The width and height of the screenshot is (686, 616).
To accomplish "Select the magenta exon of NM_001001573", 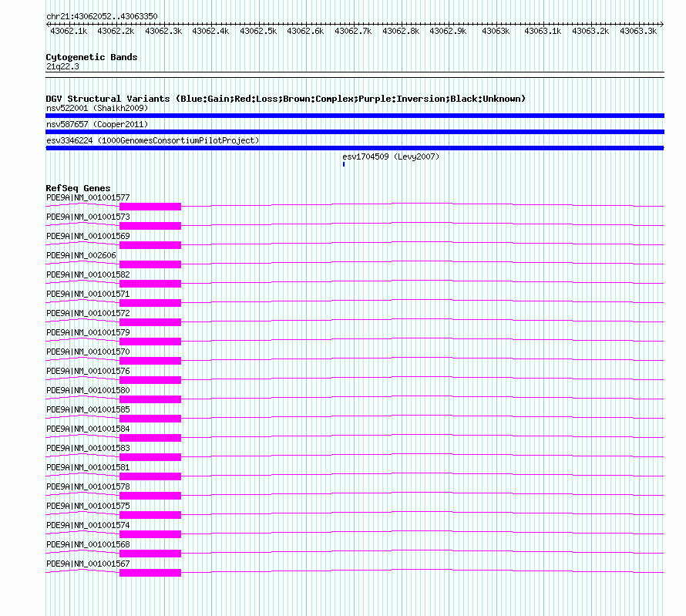I will coord(150,226).
